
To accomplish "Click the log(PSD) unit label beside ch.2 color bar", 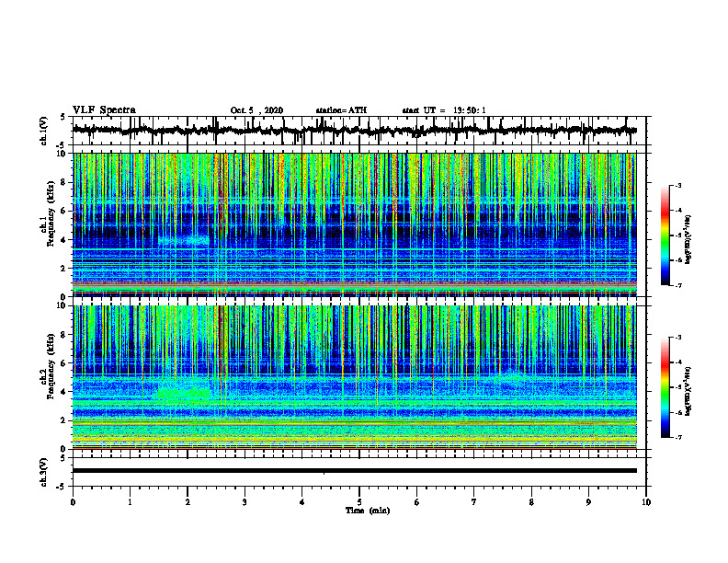I will [689, 391].
